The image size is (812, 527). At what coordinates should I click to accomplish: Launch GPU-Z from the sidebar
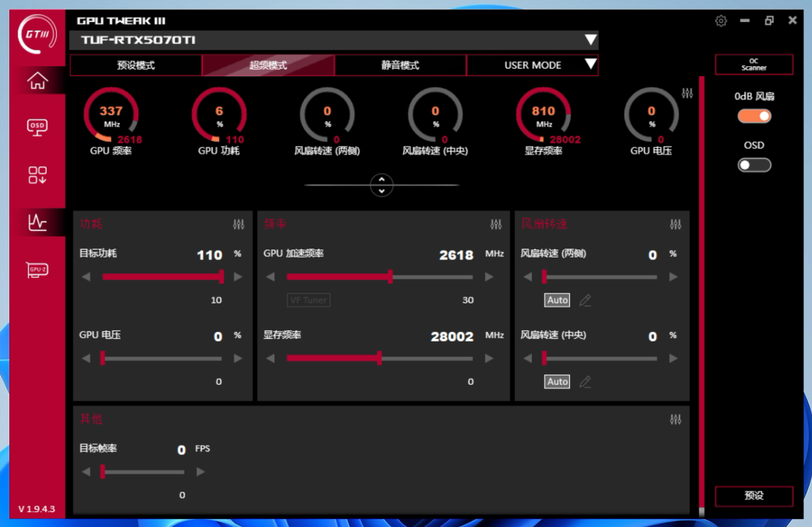[37, 270]
